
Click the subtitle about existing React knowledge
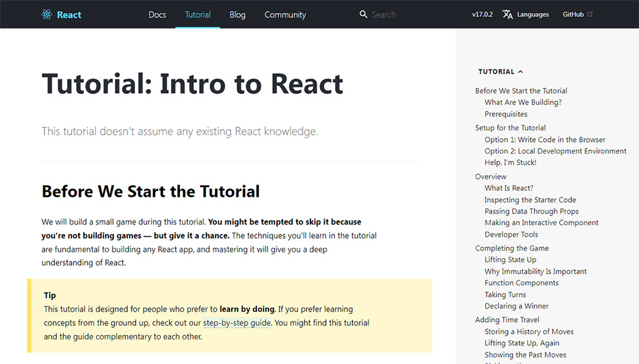point(179,132)
